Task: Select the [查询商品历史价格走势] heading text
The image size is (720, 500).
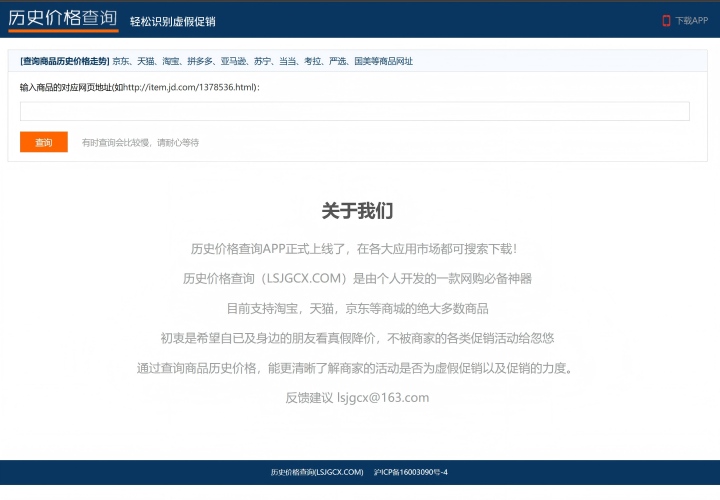Action: click(65, 61)
